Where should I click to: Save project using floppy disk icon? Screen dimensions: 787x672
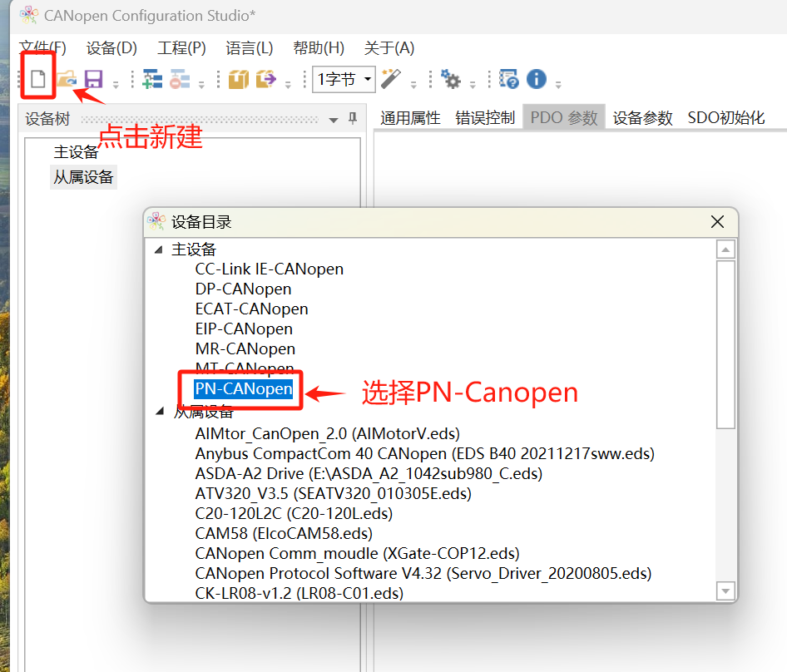(93, 79)
